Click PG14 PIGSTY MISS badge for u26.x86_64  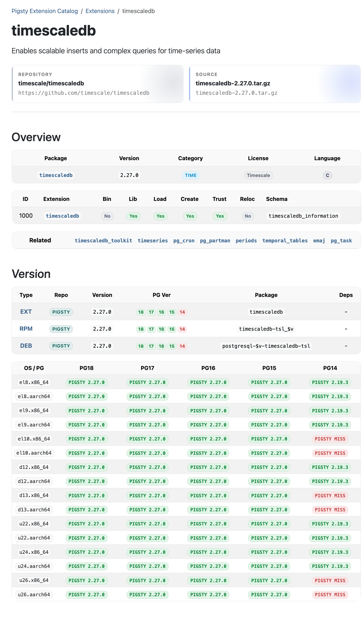pos(330,581)
